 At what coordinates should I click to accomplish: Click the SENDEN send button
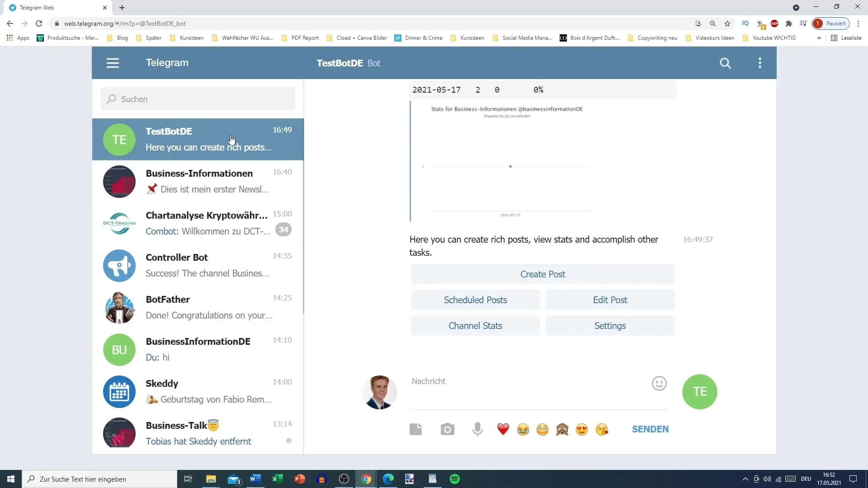pyautogui.click(x=651, y=429)
